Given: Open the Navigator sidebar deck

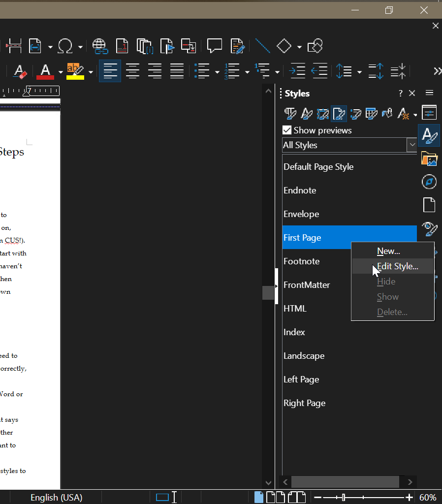Looking at the screenshot, I should click(x=429, y=182).
